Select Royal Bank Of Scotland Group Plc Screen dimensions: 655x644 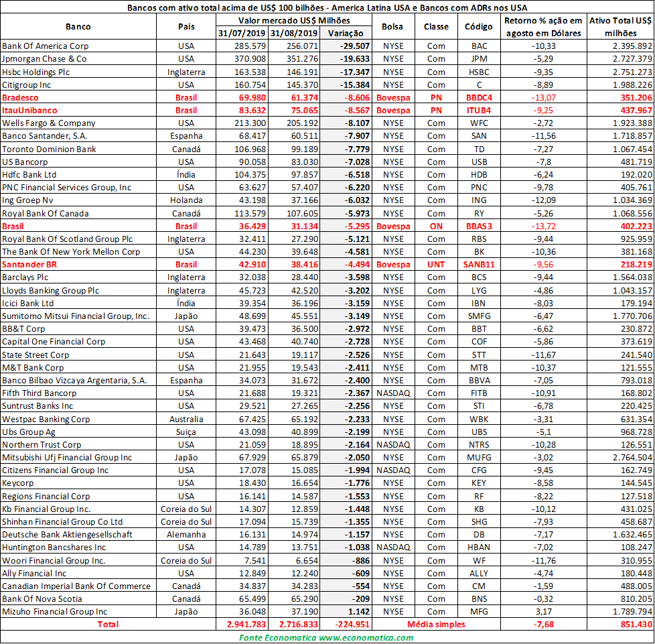(67, 239)
